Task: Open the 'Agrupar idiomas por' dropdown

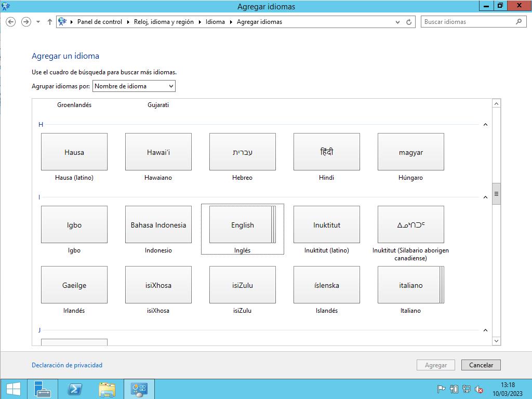Action: click(134, 86)
